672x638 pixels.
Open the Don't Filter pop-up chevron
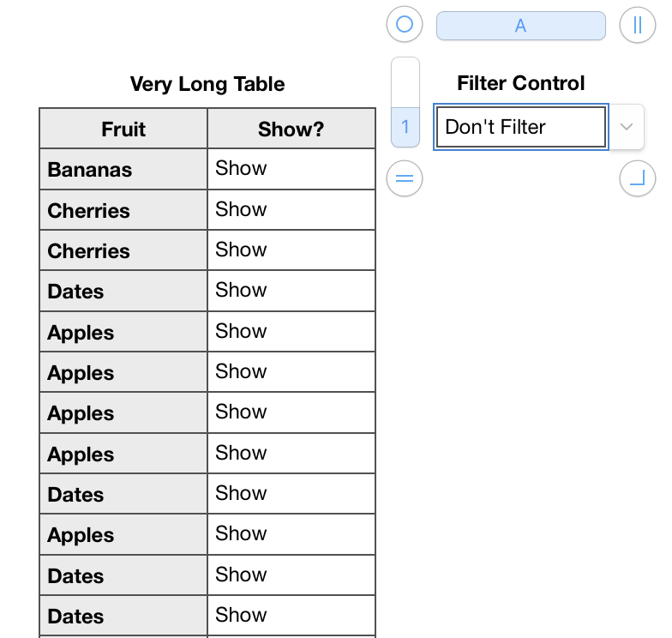coord(627,127)
